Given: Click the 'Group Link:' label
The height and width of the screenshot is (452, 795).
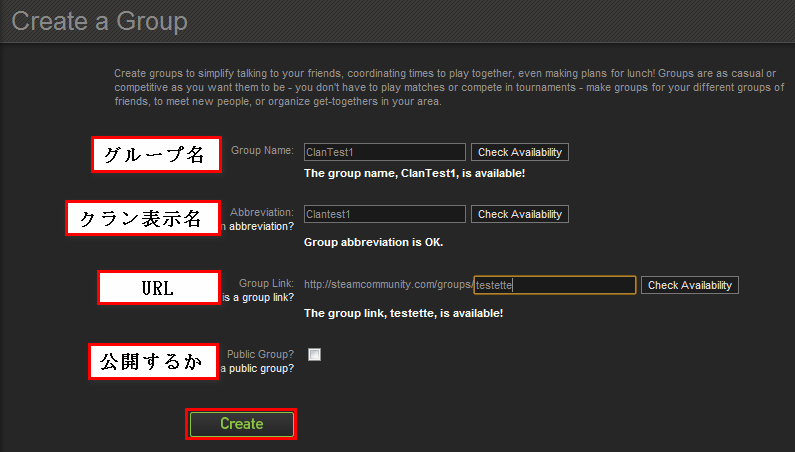Looking at the screenshot, I should pos(266,283).
